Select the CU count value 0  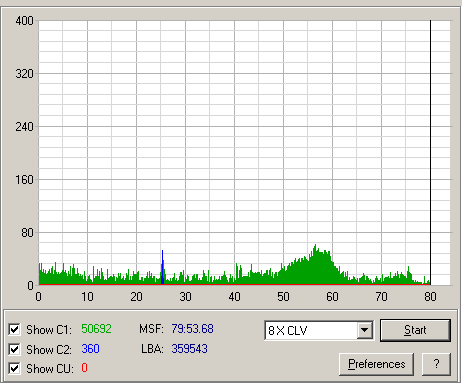84,368
